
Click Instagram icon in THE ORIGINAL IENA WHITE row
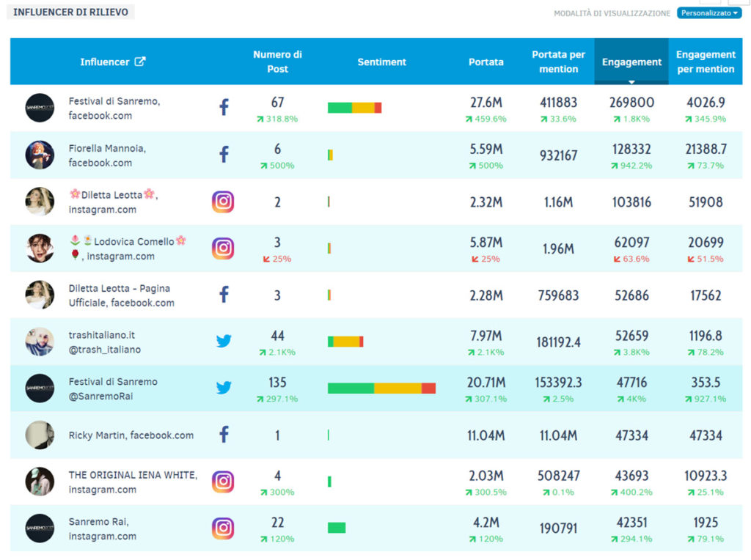223,482
